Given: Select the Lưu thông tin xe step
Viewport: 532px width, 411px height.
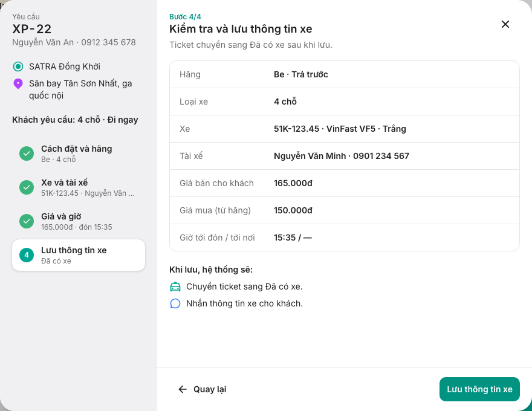Looking at the screenshot, I should [79, 255].
